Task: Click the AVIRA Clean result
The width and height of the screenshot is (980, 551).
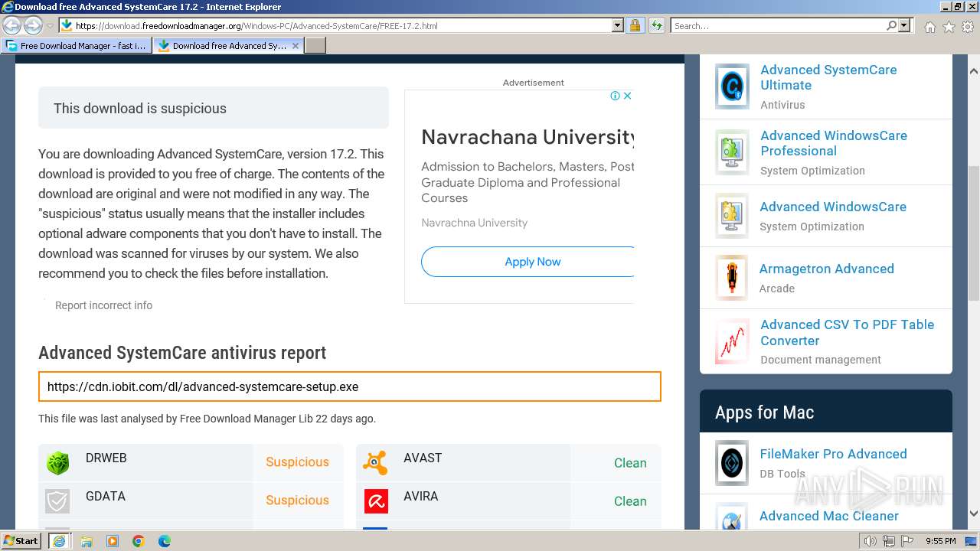Action: click(x=630, y=501)
